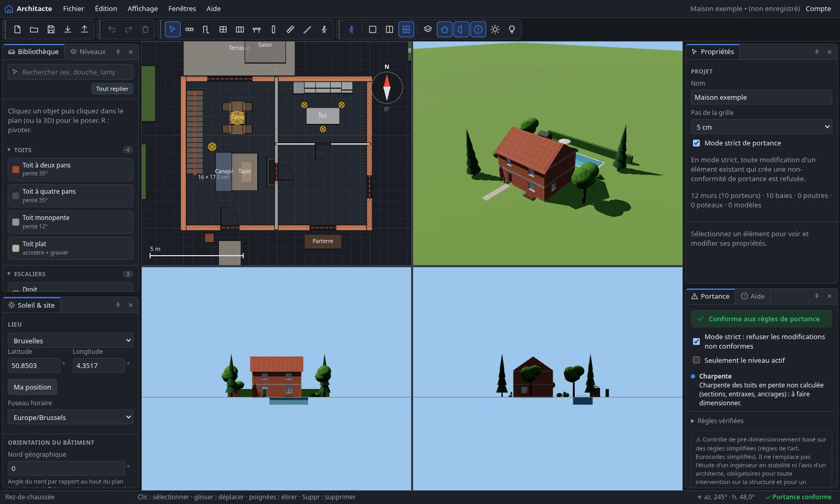Image resolution: width=840 pixels, height=504 pixels.
Task: Select Toit à deux pans item
Action: 70,169
